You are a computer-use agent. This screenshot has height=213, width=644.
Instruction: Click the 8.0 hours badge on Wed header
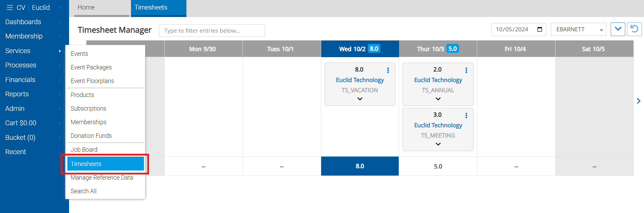pos(374,49)
